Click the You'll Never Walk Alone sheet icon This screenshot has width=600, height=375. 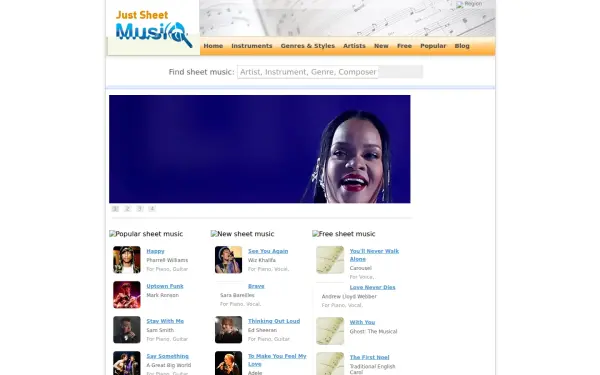pyautogui.click(x=330, y=260)
